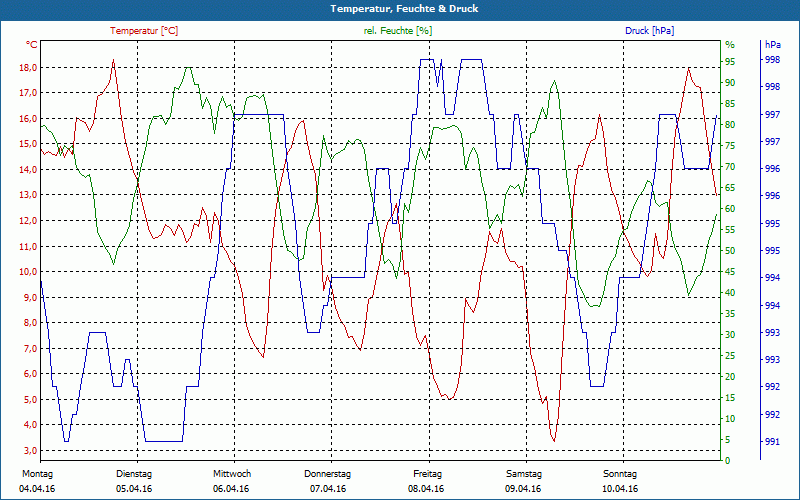Click the 8,0 temperature axis value
800x500 pixels.
(30, 323)
